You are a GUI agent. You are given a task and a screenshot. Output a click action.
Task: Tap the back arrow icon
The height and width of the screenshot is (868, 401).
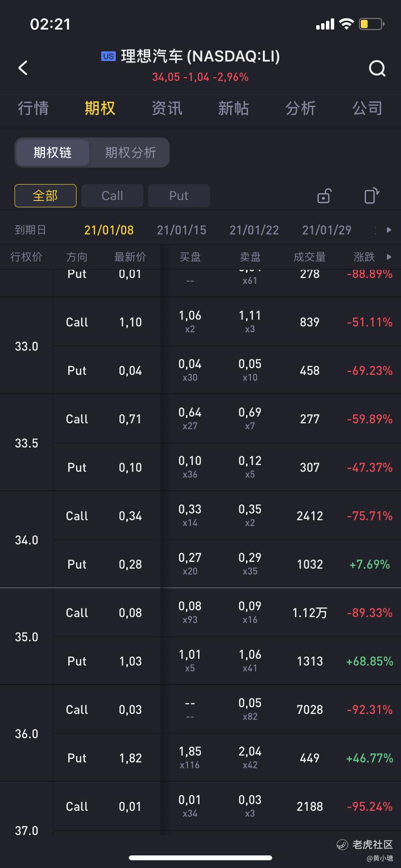(23, 68)
